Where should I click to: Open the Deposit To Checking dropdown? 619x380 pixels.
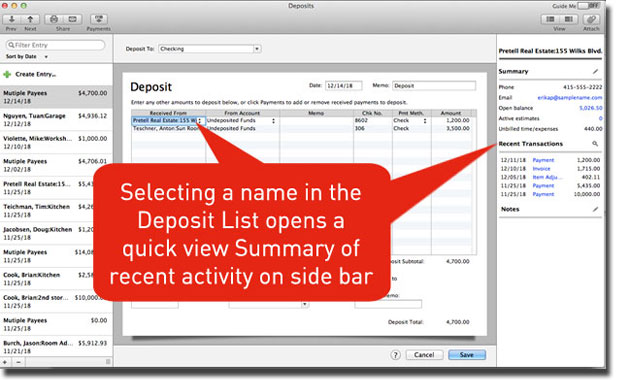[257, 49]
